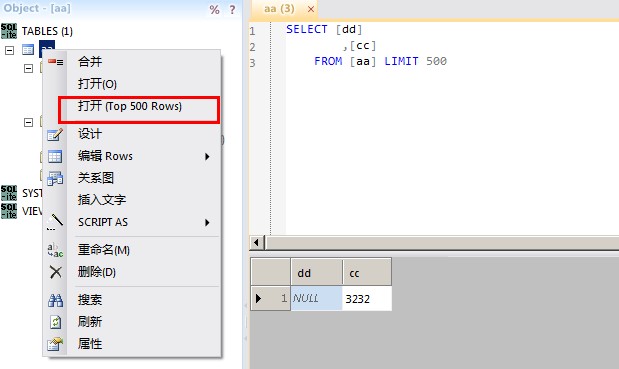Viewport: 619px width, 369px height.
Task: Click the X delete icon beside 删除(D)
Action: (x=56, y=272)
